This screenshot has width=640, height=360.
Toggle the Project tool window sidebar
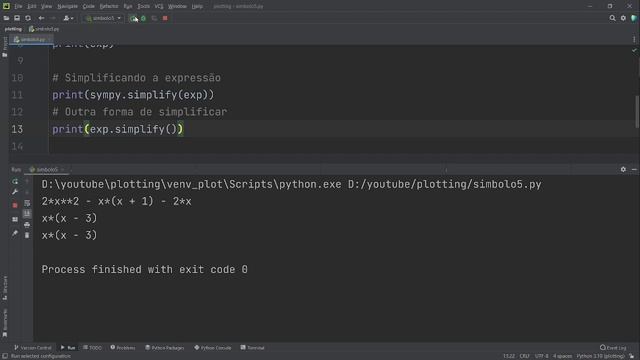5,46
